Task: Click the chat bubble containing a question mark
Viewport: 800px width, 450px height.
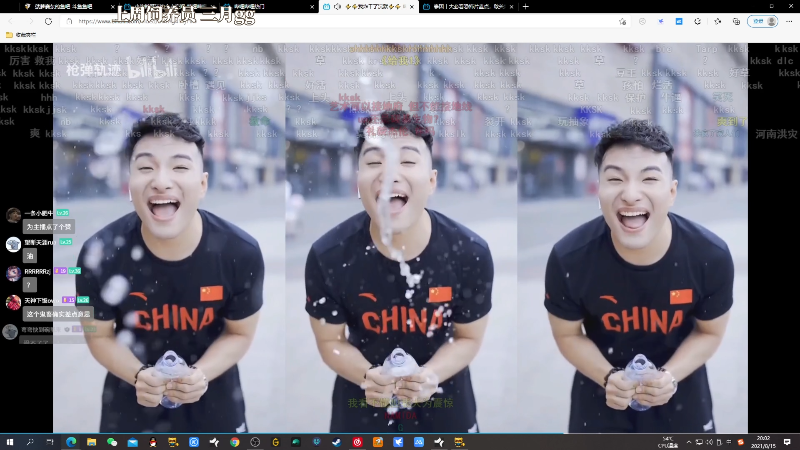Action: [30, 285]
